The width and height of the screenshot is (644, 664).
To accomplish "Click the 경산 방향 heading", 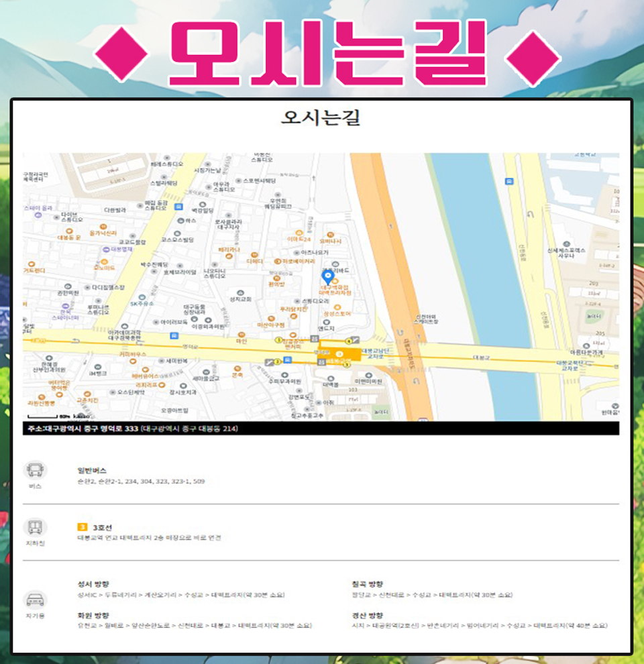I will click(368, 615).
